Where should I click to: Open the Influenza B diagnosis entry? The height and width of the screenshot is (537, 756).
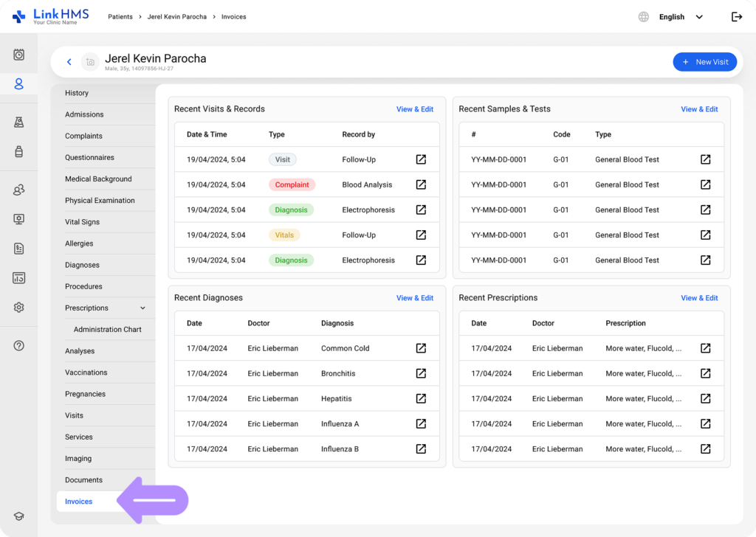pos(421,449)
